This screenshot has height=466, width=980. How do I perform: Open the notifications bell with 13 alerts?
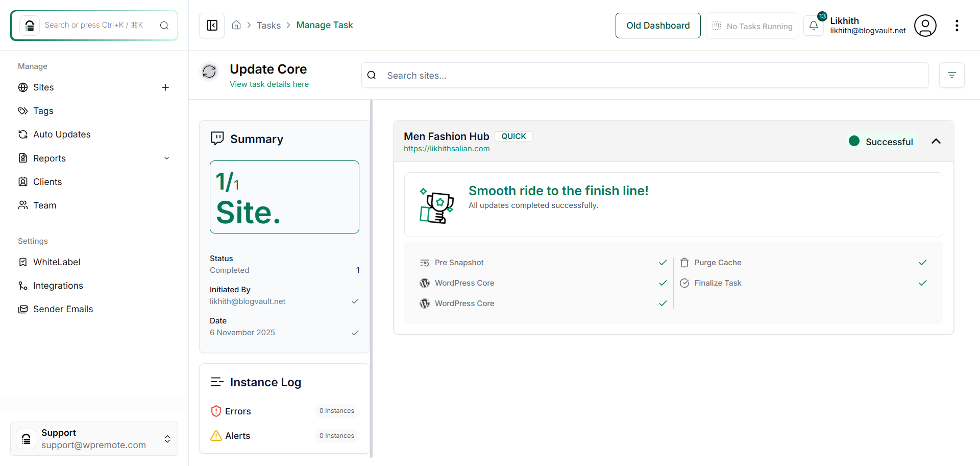click(814, 25)
